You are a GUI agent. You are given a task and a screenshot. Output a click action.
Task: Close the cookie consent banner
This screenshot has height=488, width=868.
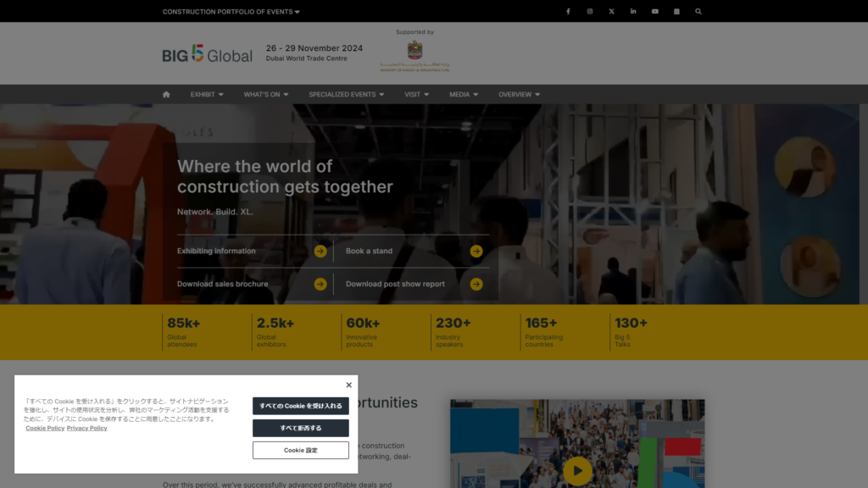click(x=348, y=385)
